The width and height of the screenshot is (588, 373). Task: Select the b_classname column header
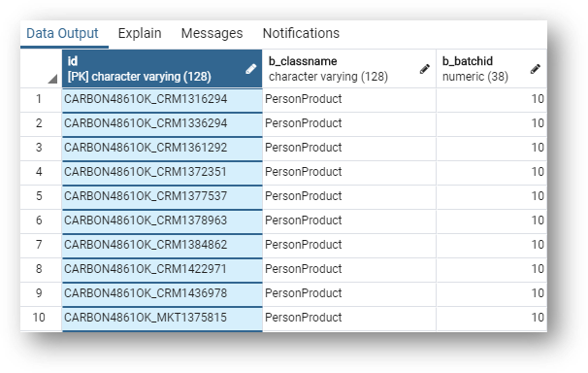coord(349,69)
